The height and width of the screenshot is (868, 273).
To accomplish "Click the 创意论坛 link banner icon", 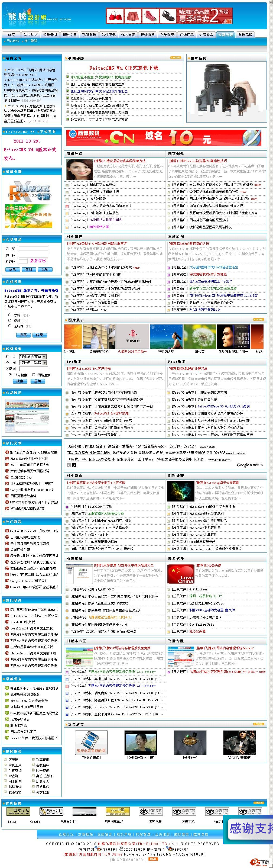I will point(18,811).
